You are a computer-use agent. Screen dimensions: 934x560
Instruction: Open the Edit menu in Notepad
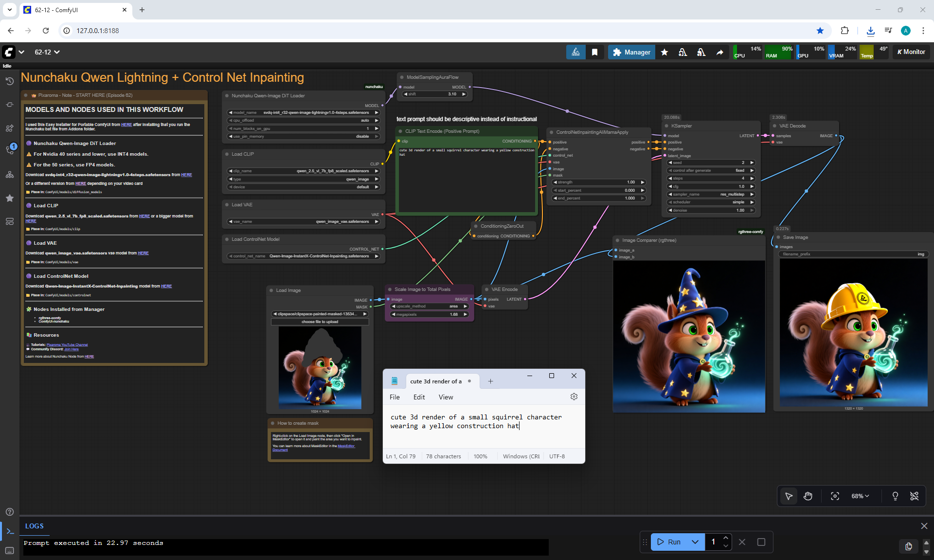[x=419, y=397]
